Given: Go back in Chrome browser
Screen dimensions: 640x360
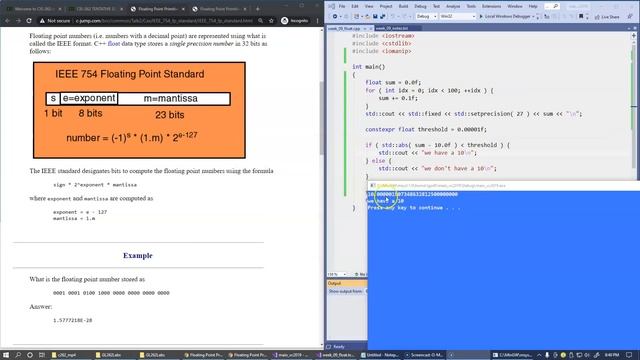Looking at the screenshot, I should [x=7, y=20].
